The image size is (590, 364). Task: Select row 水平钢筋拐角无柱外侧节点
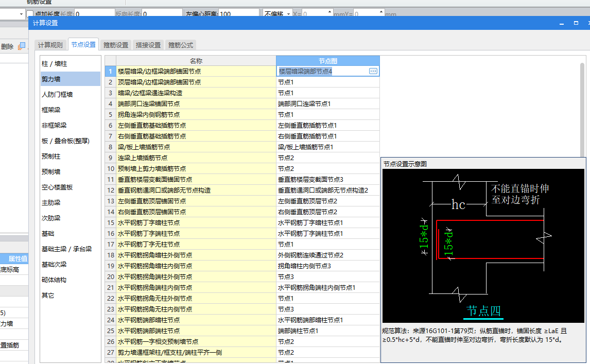196,299
